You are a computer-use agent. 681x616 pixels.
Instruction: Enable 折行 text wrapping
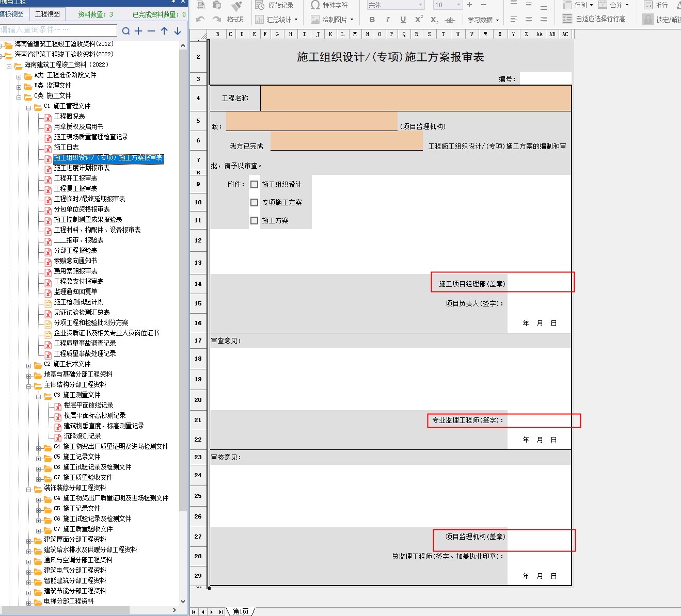click(x=656, y=5)
